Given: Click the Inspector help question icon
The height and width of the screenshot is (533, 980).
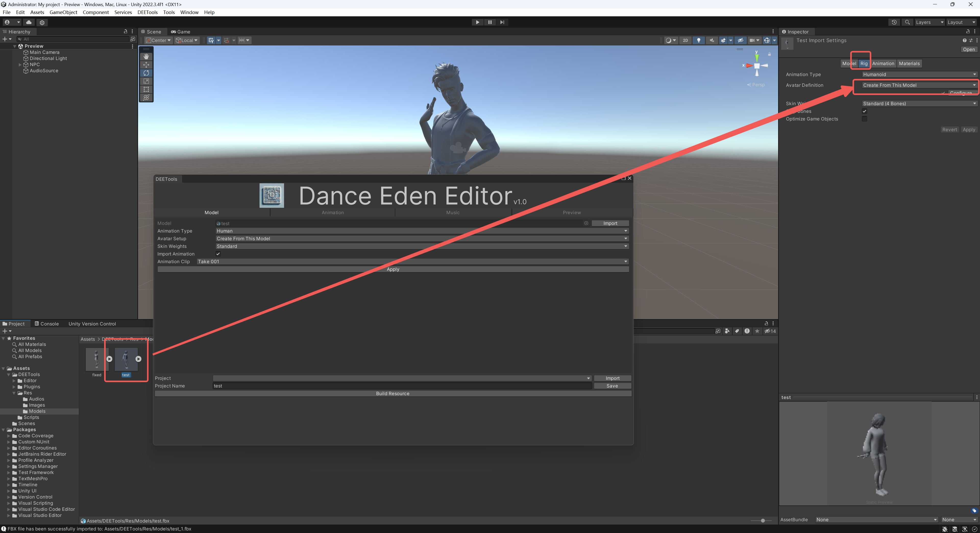Looking at the screenshot, I should point(964,40).
